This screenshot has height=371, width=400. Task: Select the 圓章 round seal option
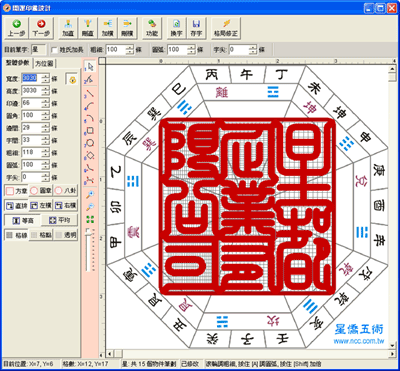click(x=41, y=191)
